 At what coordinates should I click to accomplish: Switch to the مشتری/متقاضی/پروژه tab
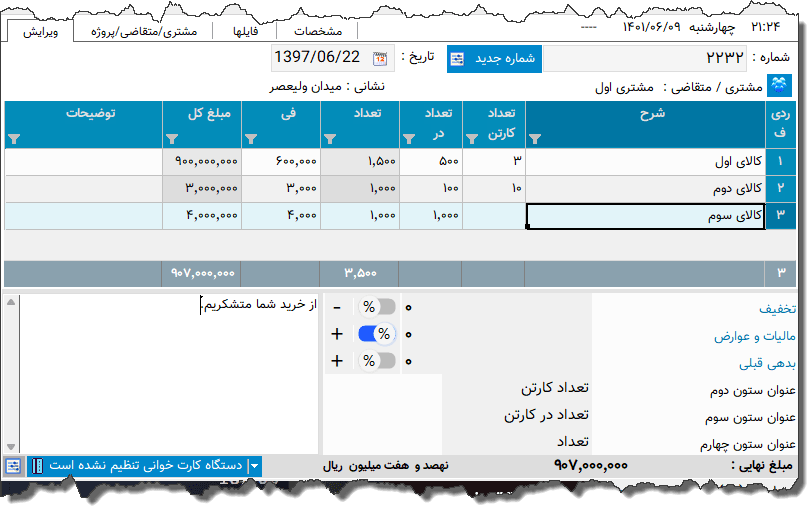pos(144,31)
